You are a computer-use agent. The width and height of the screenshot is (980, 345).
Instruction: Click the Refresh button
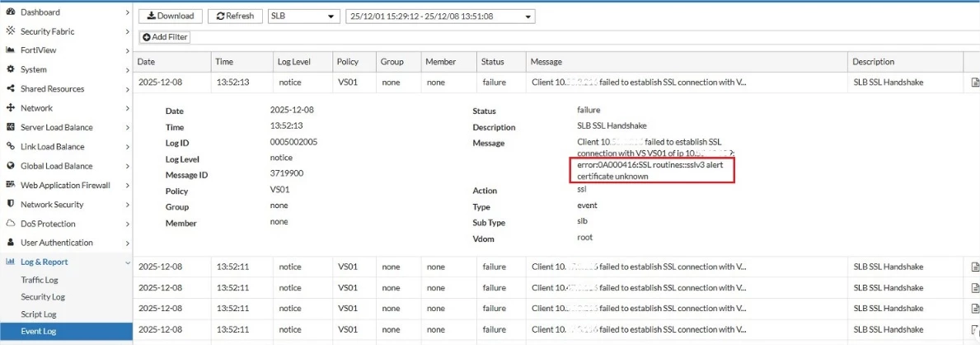click(235, 17)
